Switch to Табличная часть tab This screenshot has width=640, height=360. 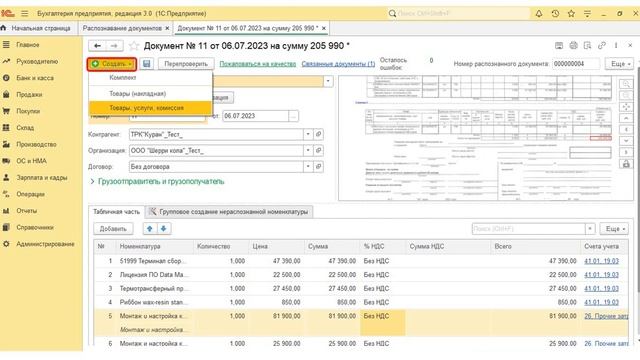pyautogui.click(x=116, y=211)
